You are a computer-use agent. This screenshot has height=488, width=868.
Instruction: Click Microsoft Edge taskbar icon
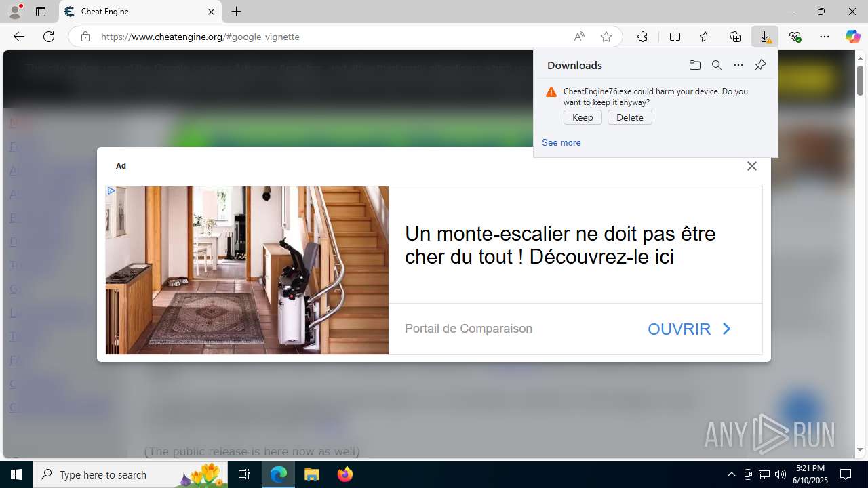(x=279, y=474)
